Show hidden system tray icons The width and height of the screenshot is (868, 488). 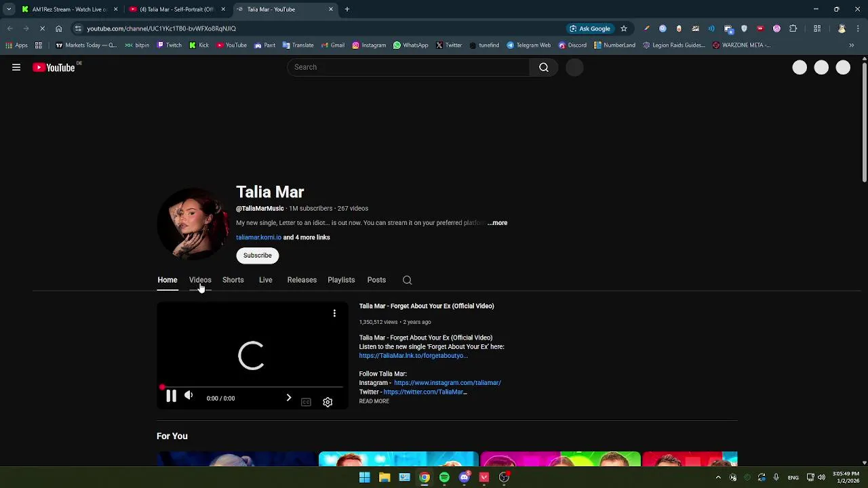718,477
